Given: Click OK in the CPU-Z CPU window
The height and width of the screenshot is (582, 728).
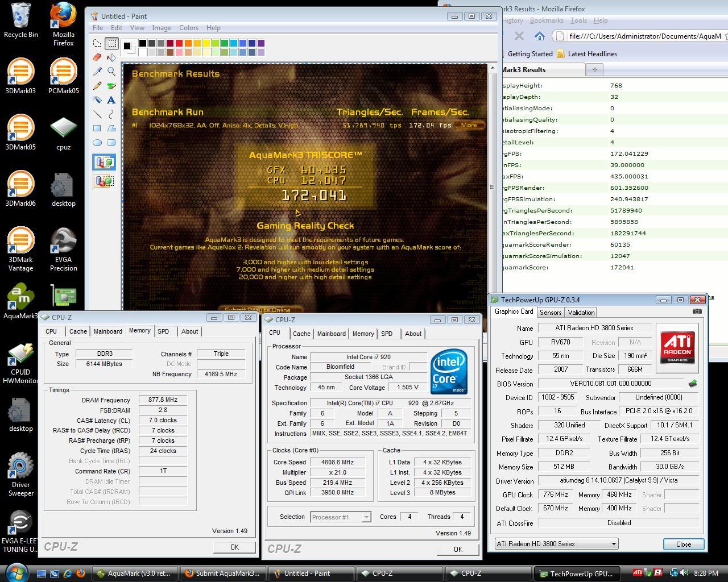Looking at the screenshot, I should (458, 549).
